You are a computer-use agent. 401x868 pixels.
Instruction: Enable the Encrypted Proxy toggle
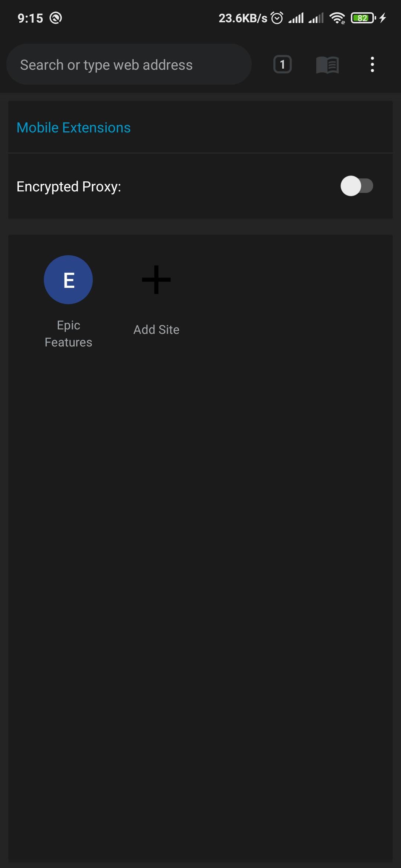coord(357,187)
